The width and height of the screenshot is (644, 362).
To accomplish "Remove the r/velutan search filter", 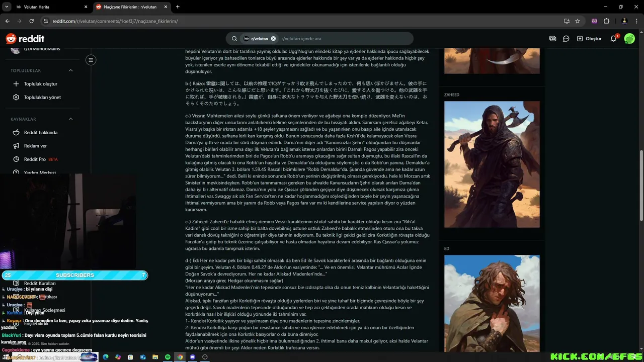I will click(273, 39).
